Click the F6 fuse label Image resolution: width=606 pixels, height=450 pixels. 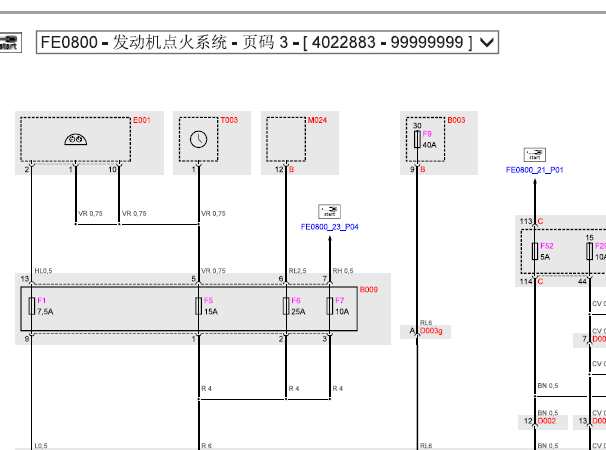tap(296, 300)
